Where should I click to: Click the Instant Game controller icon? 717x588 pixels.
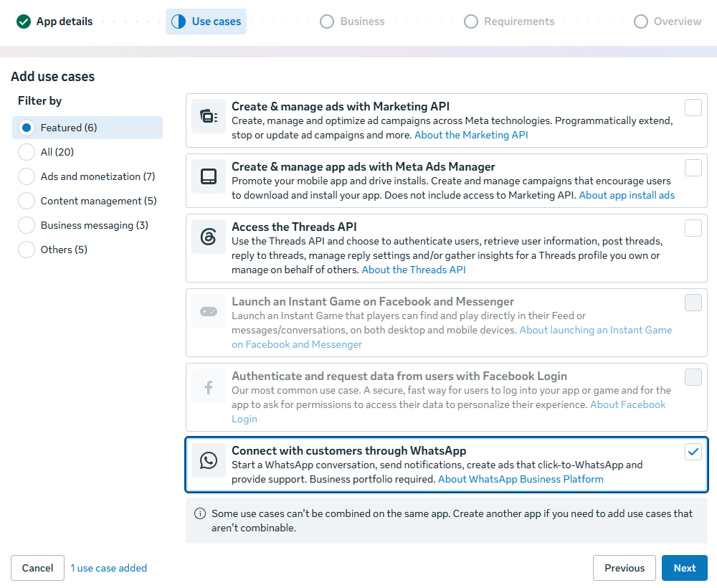pyautogui.click(x=209, y=311)
